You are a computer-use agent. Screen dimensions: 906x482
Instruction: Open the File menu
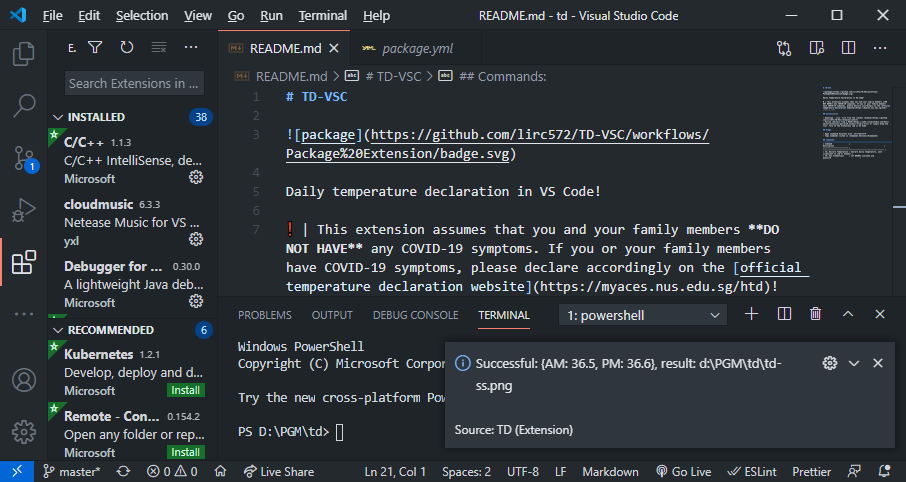[53, 16]
